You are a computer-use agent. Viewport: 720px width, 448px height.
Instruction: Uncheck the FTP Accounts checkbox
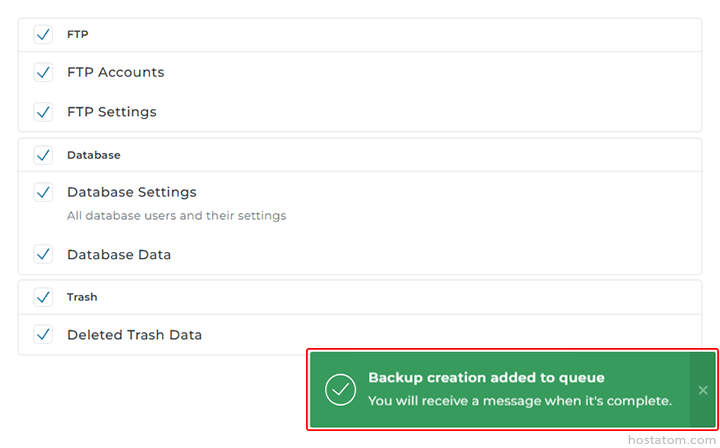43,72
